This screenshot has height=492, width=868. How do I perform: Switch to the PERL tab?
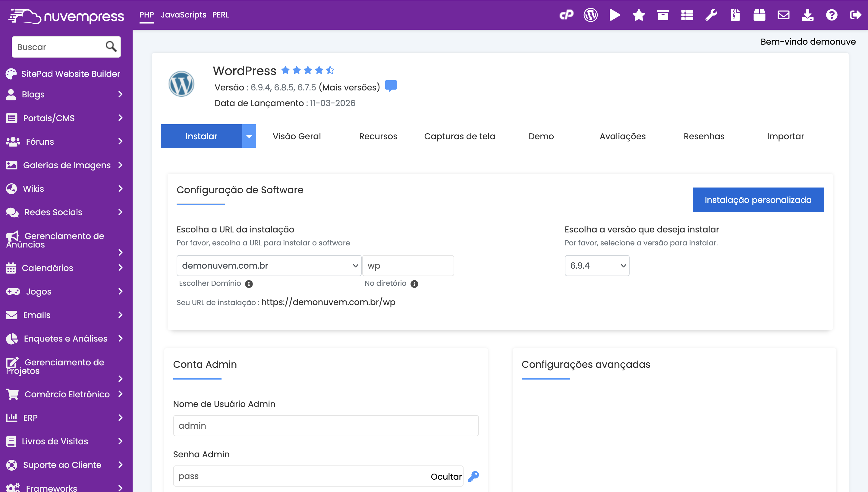tap(221, 15)
